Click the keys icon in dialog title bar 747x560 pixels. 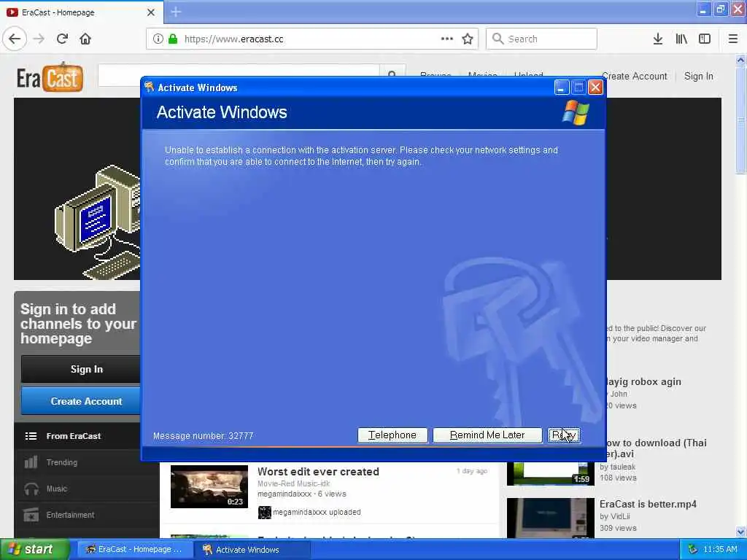click(x=150, y=87)
